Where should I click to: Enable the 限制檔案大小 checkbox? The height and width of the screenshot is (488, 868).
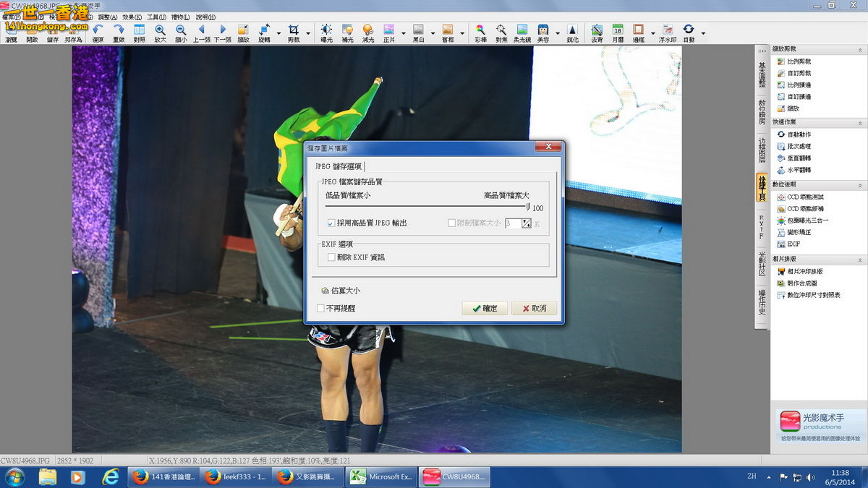[x=452, y=223]
